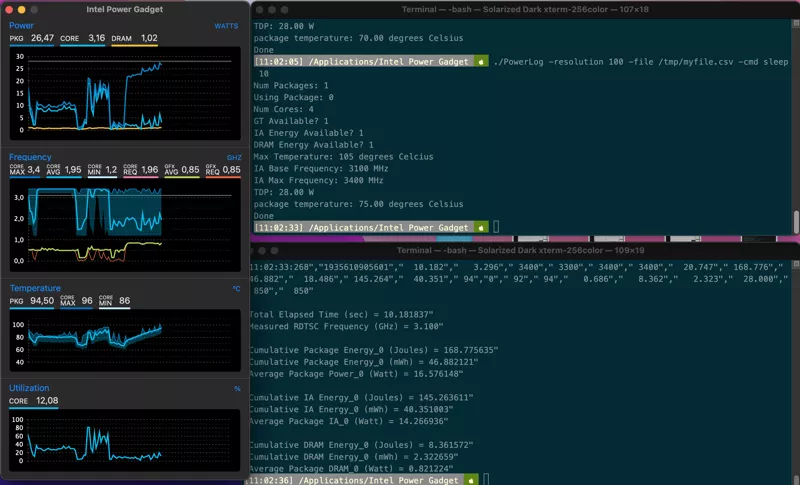The height and width of the screenshot is (485, 800).
Task: Click 'Average Package IA_0 (Watt)' line
Action: click(x=349, y=421)
